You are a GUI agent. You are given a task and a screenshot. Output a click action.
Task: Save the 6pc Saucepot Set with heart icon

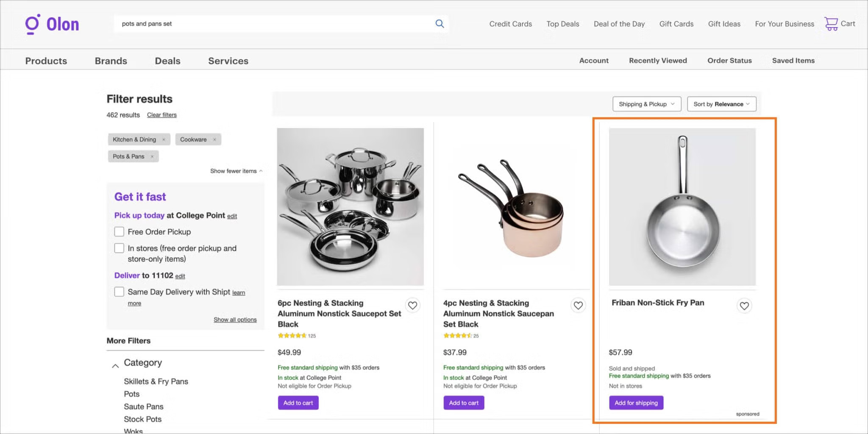tap(412, 305)
